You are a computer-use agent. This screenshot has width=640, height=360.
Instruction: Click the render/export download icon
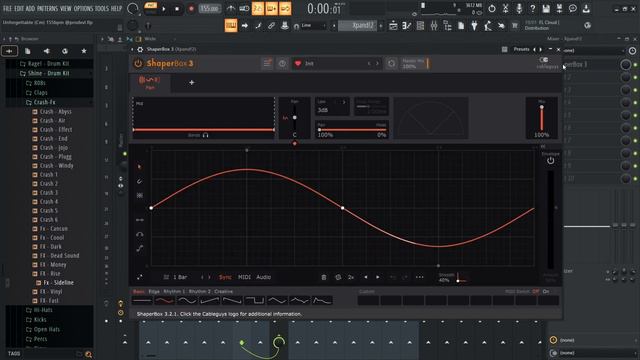(x=586, y=9)
